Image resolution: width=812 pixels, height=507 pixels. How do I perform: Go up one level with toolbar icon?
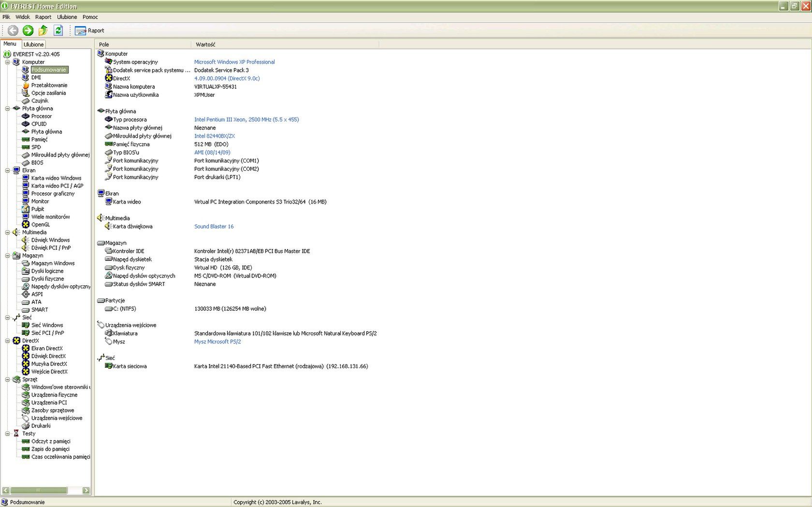[43, 30]
